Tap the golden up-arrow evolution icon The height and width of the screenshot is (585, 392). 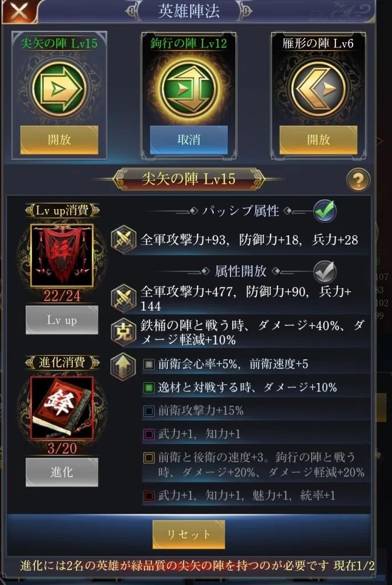124,367
